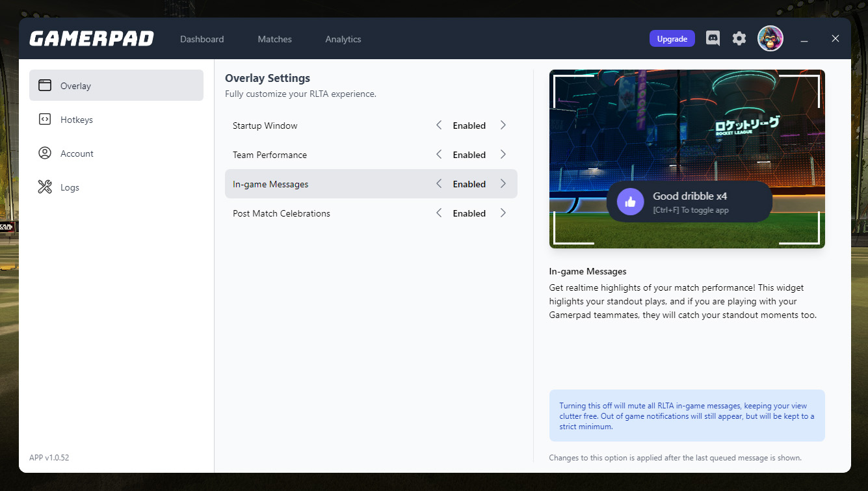Select the Account person icon in sidebar
The width and height of the screenshot is (868, 491).
pyautogui.click(x=45, y=153)
